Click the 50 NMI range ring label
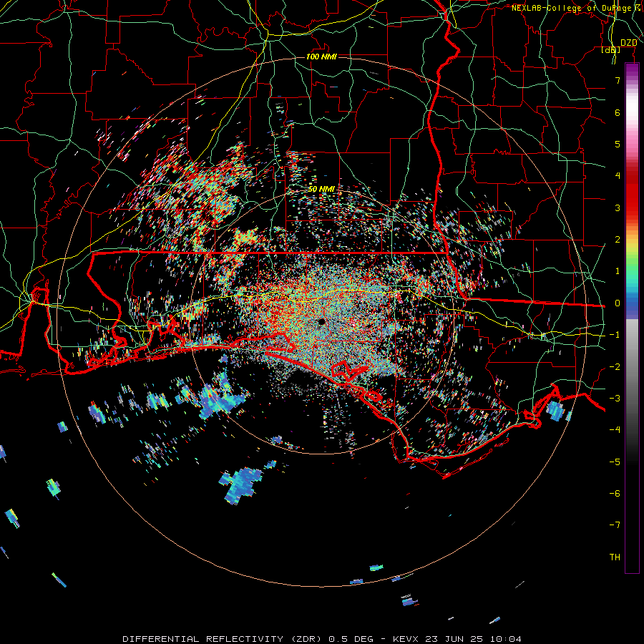The height and width of the screenshot is (644, 644). tap(321, 189)
